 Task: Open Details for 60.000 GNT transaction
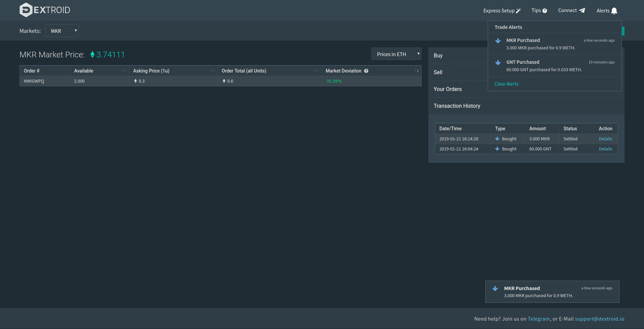click(x=605, y=149)
